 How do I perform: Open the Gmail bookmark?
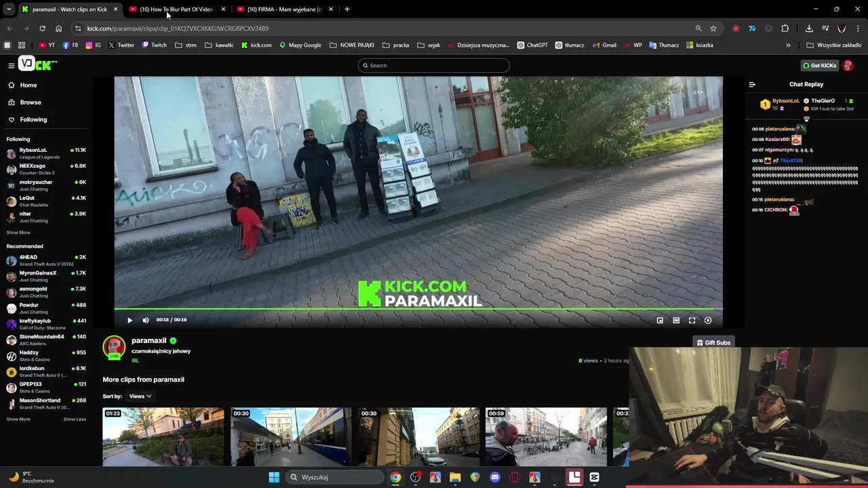pyautogui.click(x=604, y=45)
